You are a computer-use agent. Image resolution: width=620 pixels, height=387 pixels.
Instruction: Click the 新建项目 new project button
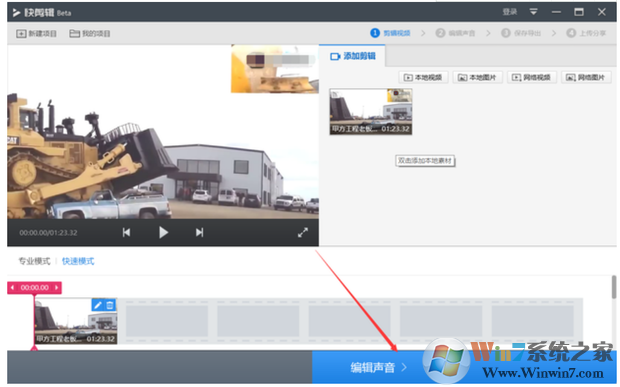point(36,34)
